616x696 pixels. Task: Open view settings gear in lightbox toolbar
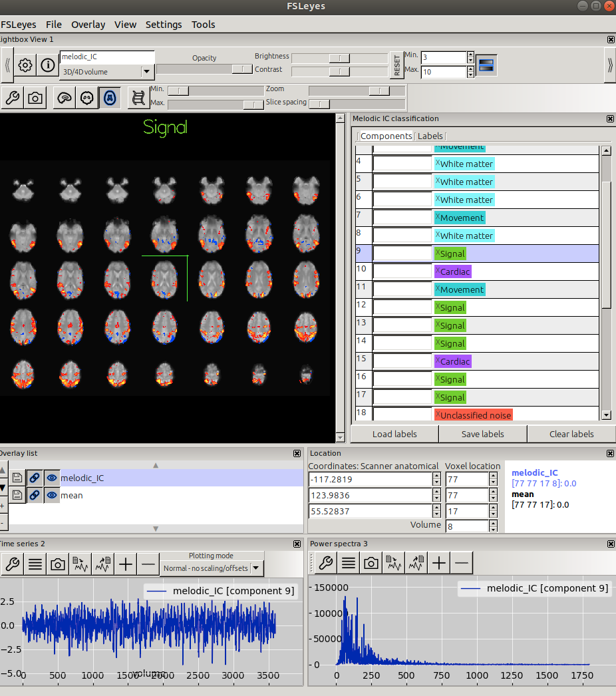coord(25,65)
